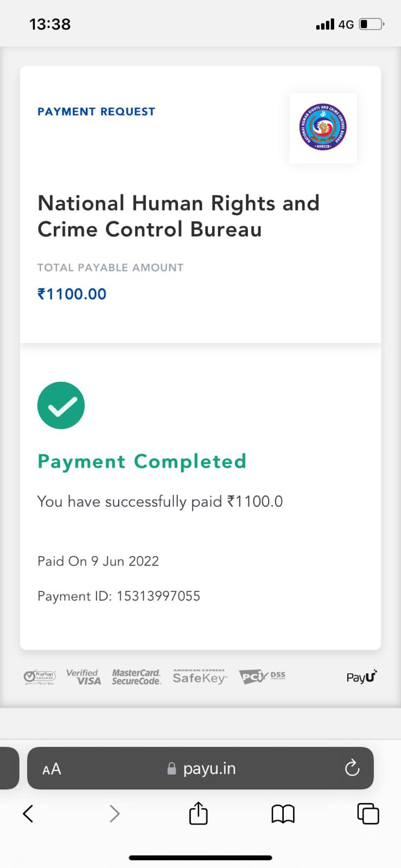Open the PayU logo link
This screenshot has height=868, width=401.
(361, 676)
